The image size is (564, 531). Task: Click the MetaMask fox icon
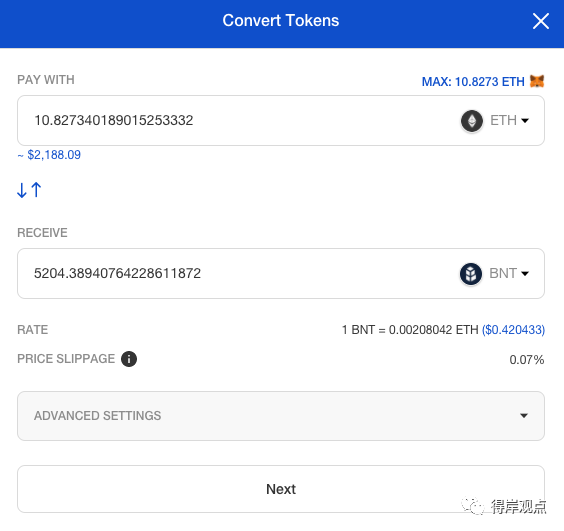(x=537, y=81)
